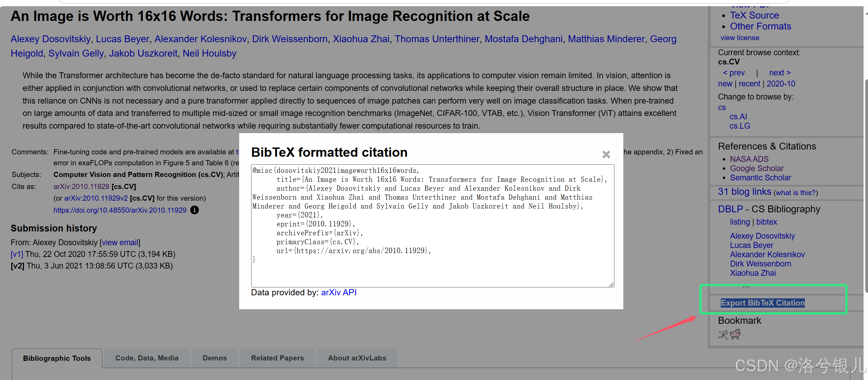Open the Demos tab
868x380 pixels.
214,358
